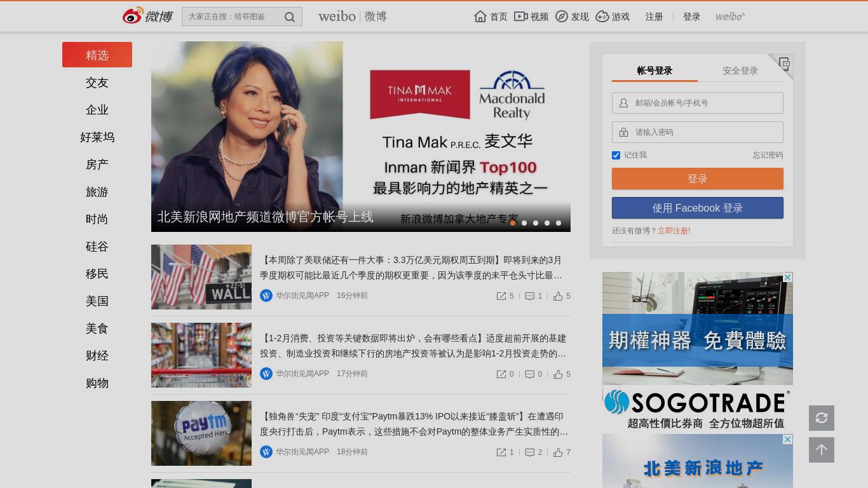
Task: Select the second carousel dot
Action: [x=524, y=223]
